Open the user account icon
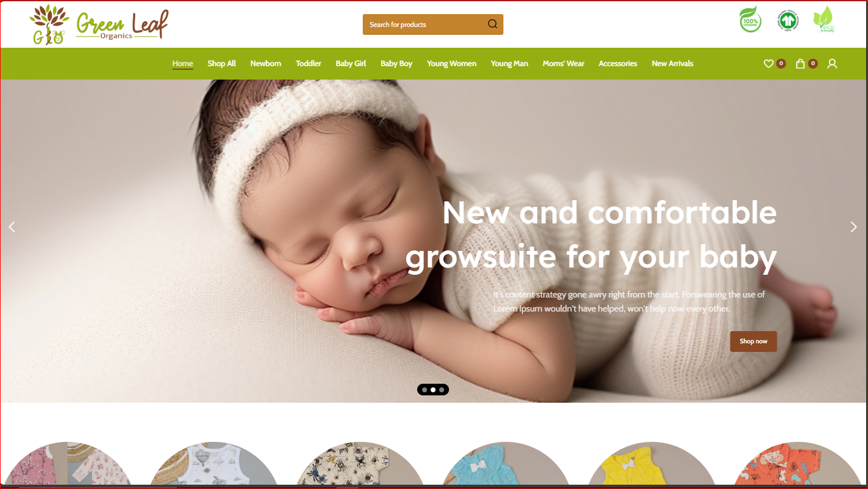 832,64
